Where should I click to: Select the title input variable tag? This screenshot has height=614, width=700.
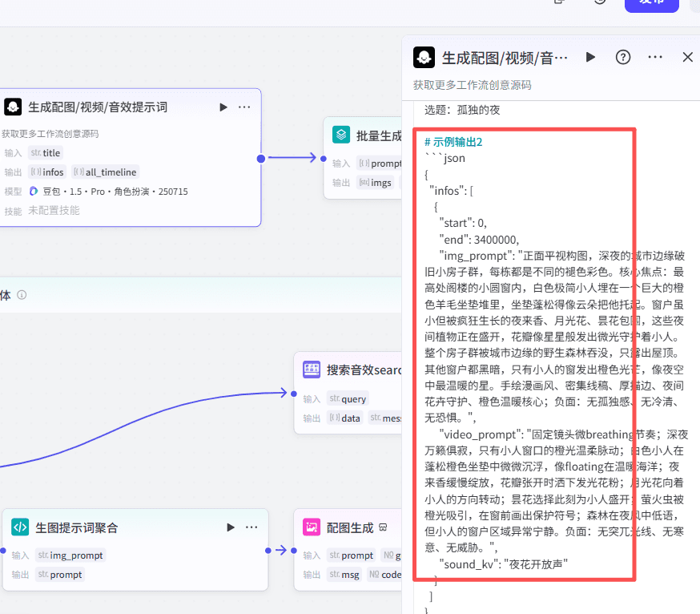coord(46,153)
